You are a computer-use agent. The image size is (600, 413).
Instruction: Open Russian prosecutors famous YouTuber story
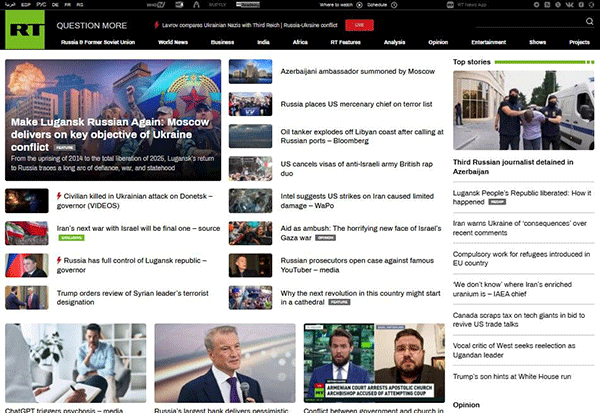click(x=357, y=265)
